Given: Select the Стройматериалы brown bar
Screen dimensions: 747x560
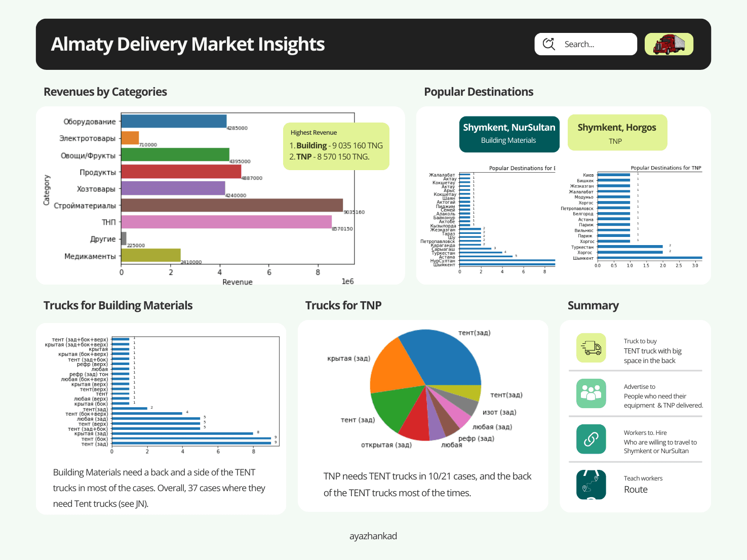Looking at the screenshot, I should click(232, 205).
